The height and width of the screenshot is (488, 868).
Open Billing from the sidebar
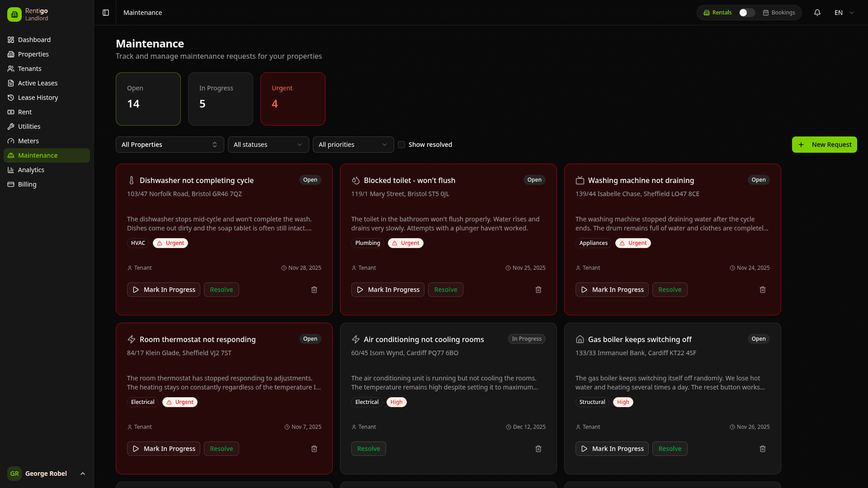tap(27, 184)
